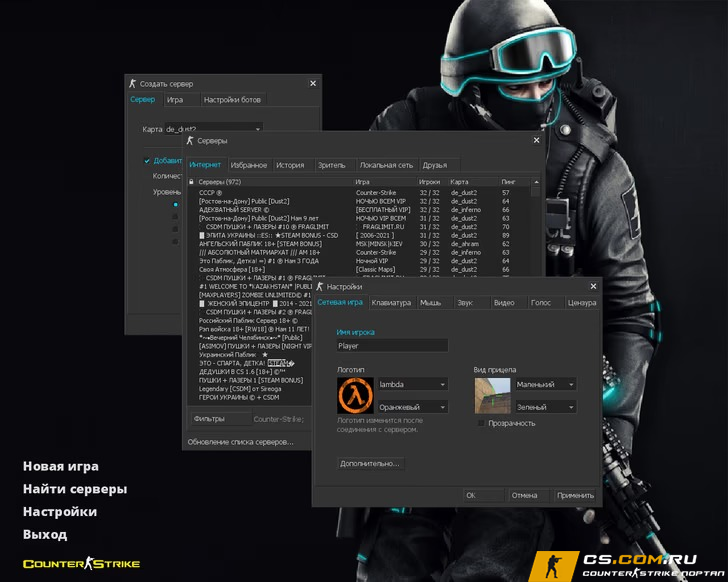This screenshot has width=728, height=582.
Task: Switch to the Клавиатура tab
Action: coord(391,303)
